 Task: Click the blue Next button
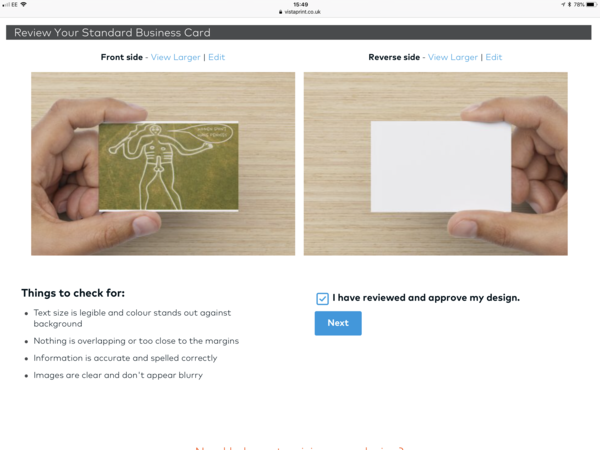click(x=338, y=323)
